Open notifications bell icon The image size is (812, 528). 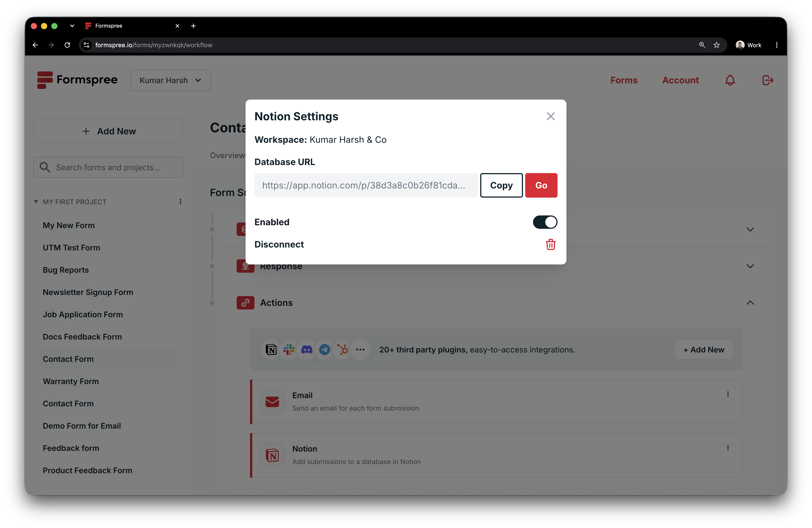730,80
